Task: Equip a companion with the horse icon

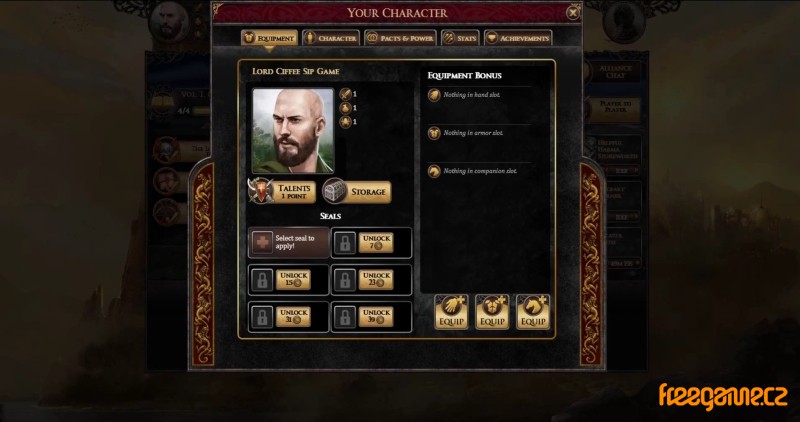Action: click(533, 312)
